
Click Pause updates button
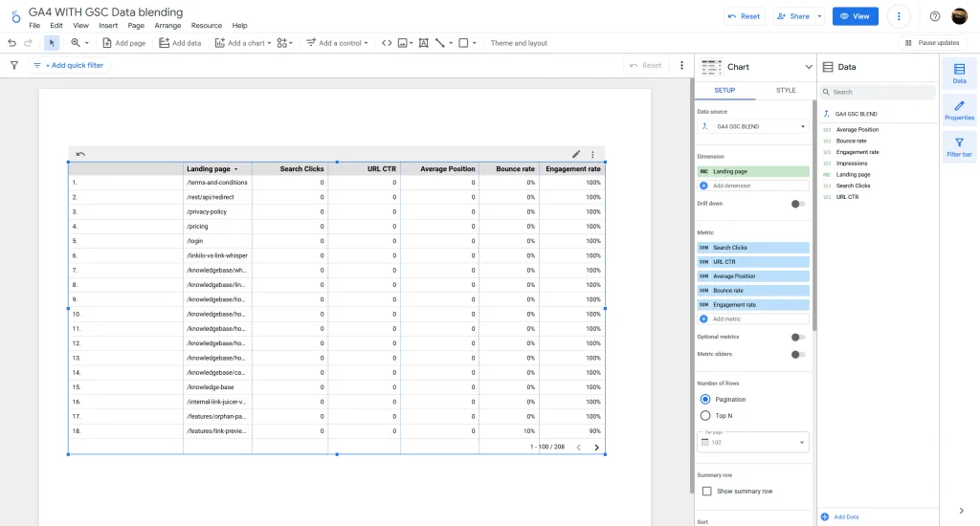pos(932,42)
